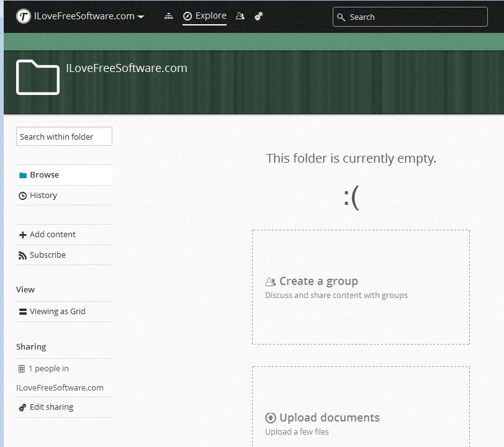Click the Create a group card title
Screen dimensions: 504x447
pos(318,281)
